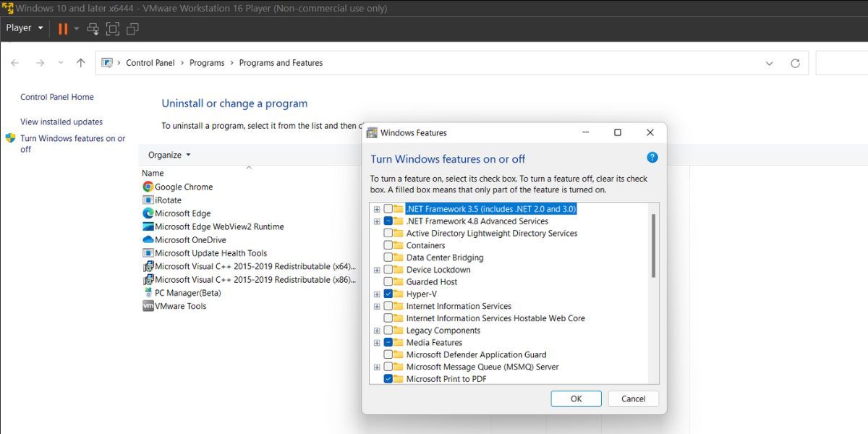
Task: Enter full screen mode in VMware Player
Action: click(x=112, y=28)
